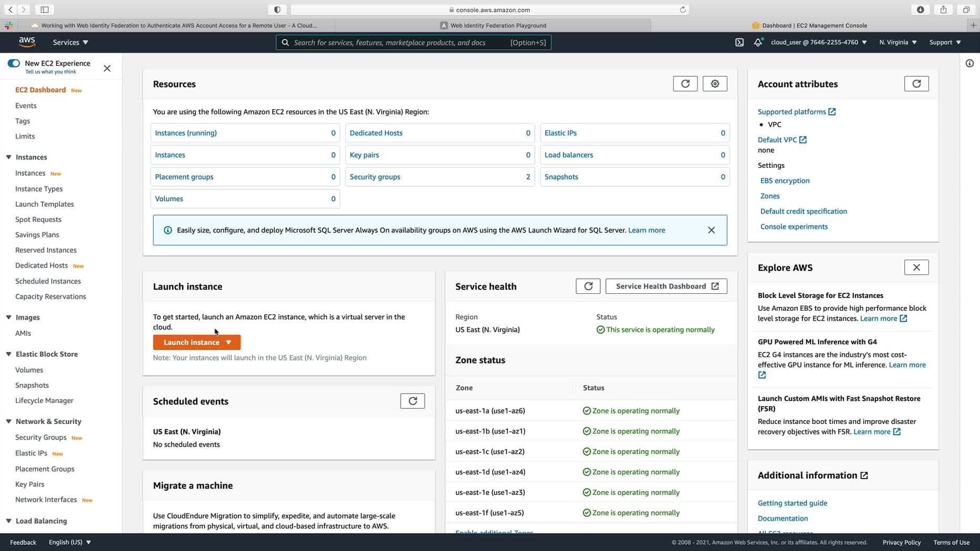
Task: Open the Support dropdown menu
Action: pos(945,43)
